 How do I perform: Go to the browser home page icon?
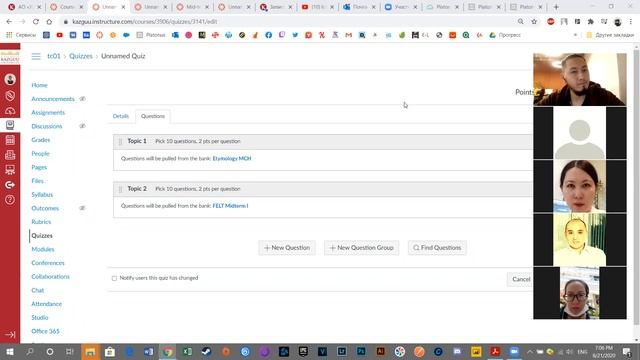[49, 22]
